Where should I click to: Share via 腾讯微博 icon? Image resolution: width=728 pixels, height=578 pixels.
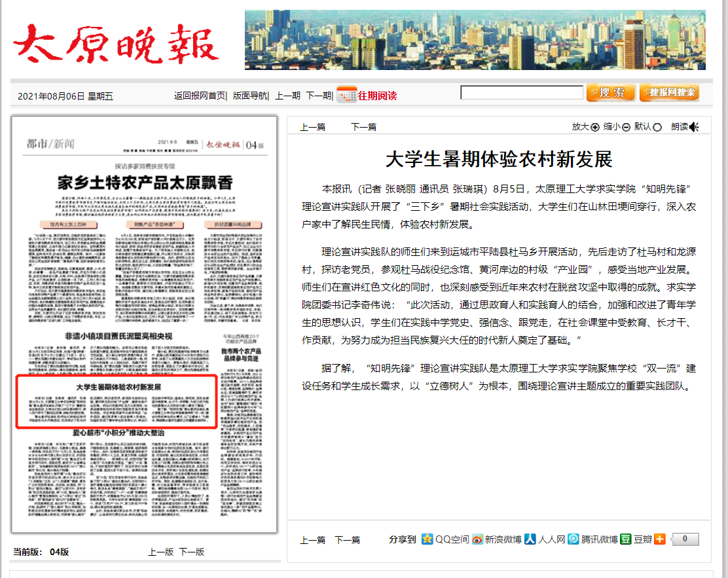(573, 539)
